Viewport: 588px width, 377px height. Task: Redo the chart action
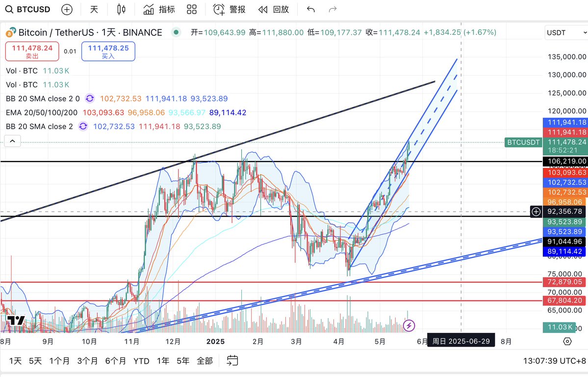tap(332, 9)
